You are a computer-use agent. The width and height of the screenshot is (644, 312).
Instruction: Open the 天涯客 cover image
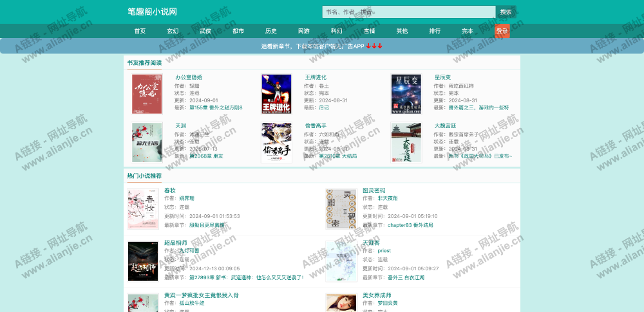[341, 262]
